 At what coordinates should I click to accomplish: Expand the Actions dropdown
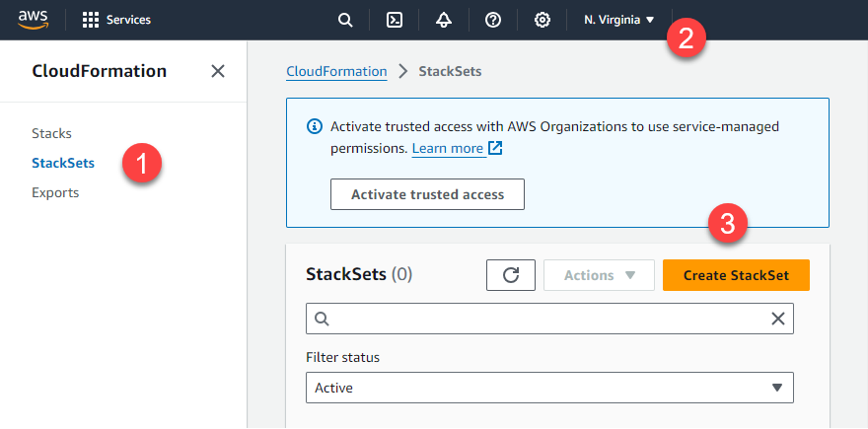point(599,275)
